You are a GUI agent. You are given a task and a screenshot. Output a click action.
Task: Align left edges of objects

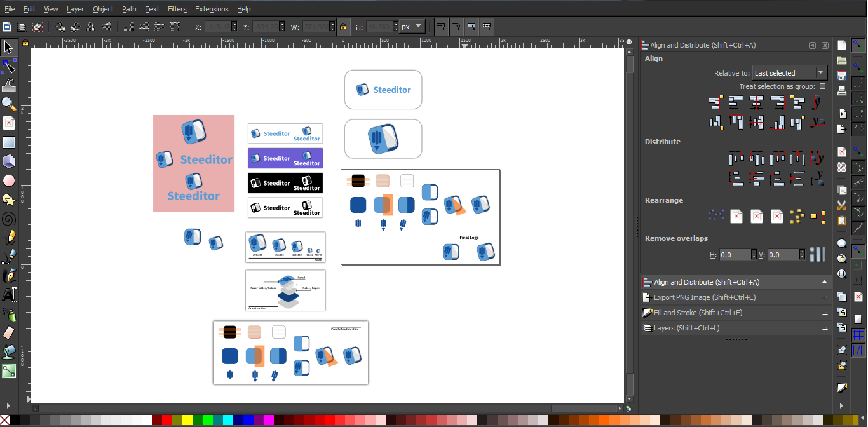735,102
